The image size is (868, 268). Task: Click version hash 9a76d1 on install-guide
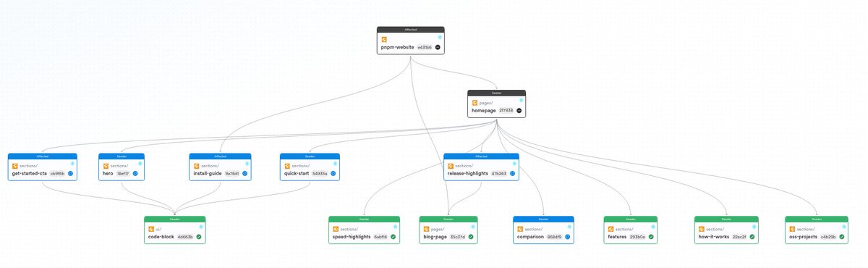232,174
